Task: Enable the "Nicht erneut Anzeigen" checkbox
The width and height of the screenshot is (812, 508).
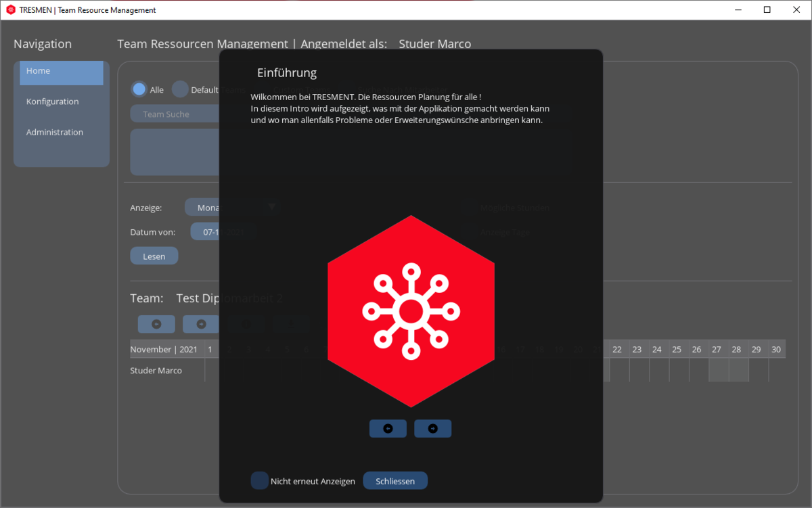Action: tap(260, 481)
